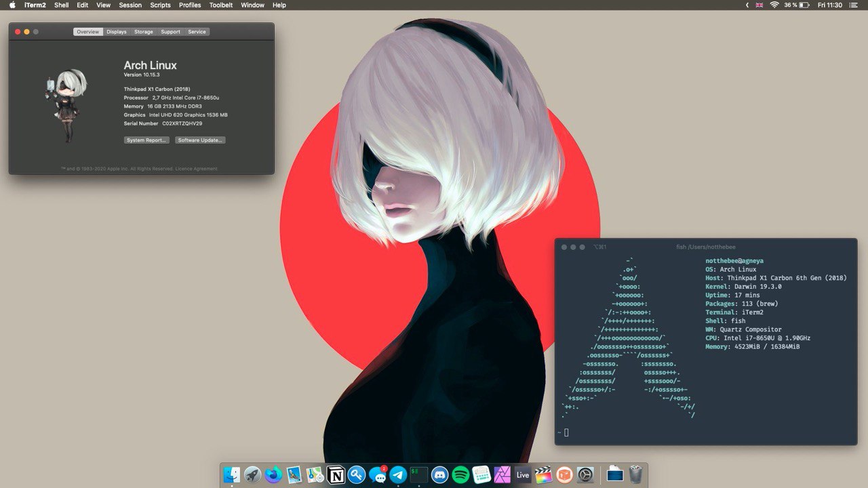Switch to the Service tab
868x488 pixels.
(197, 32)
